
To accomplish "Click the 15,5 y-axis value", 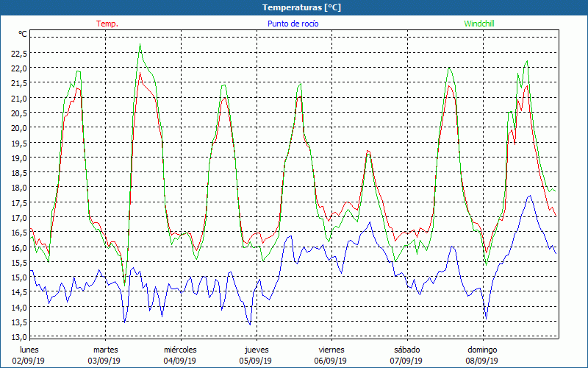I will click(19, 263).
